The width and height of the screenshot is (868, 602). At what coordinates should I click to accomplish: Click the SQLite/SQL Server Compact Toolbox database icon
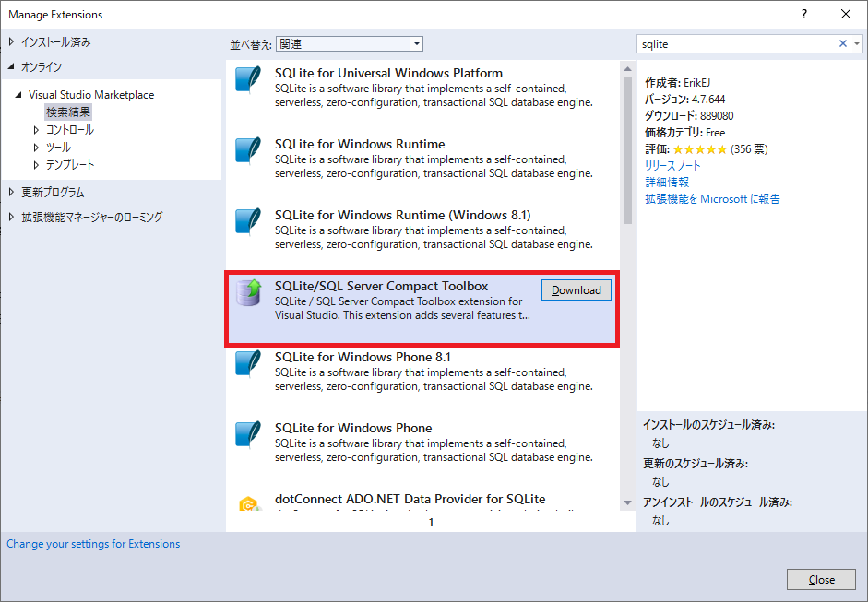point(248,292)
